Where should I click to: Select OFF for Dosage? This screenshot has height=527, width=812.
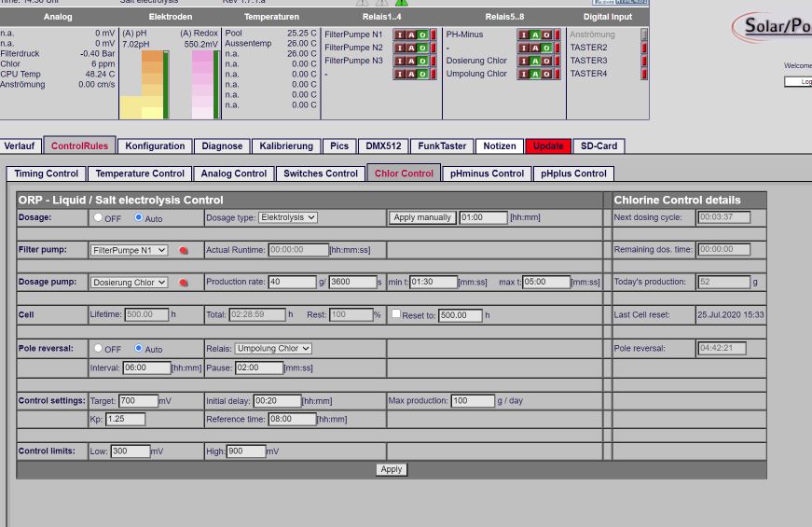(x=98, y=217)
